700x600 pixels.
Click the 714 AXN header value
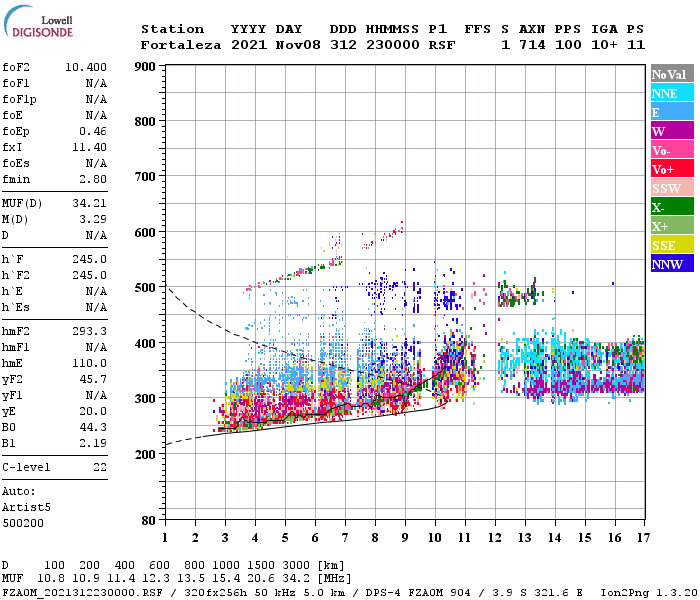coord(532,45)
